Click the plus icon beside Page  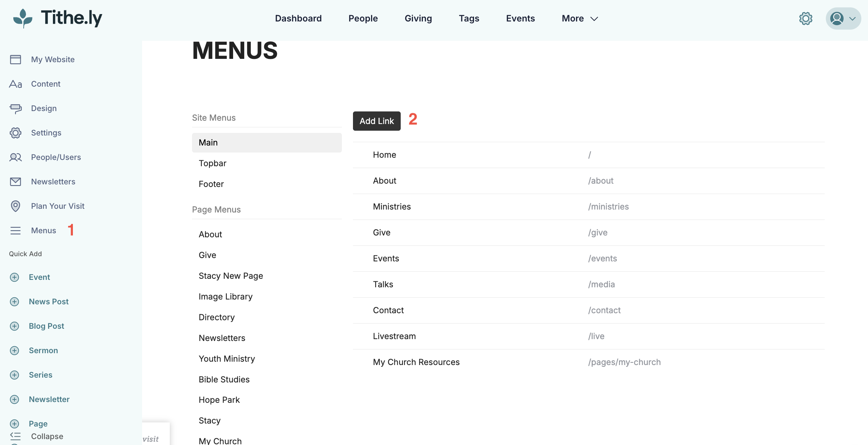tap(14, 424)
